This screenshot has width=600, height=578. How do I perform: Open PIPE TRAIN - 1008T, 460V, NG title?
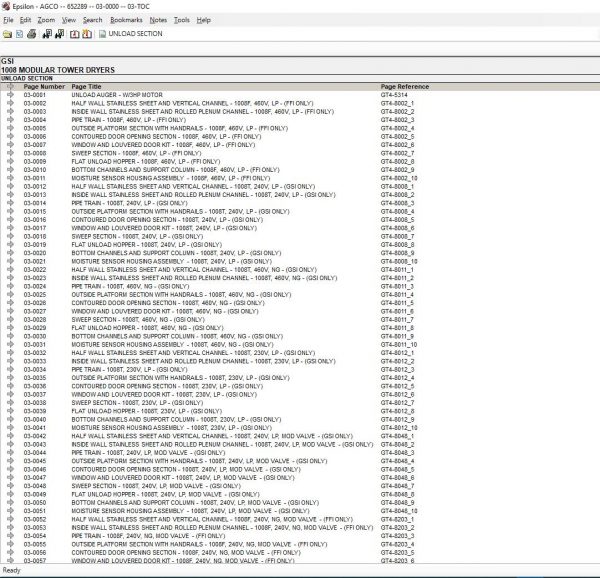130,286
